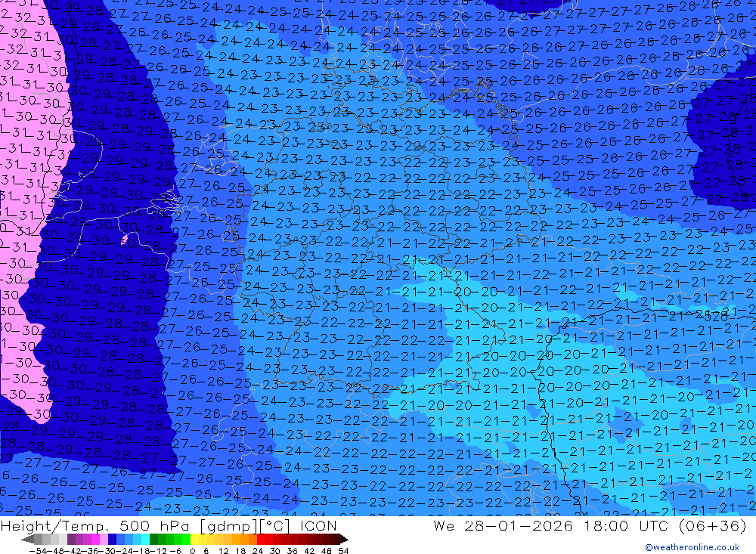
Task: Click the legend label '36'
Action: [x=292, y=551]
